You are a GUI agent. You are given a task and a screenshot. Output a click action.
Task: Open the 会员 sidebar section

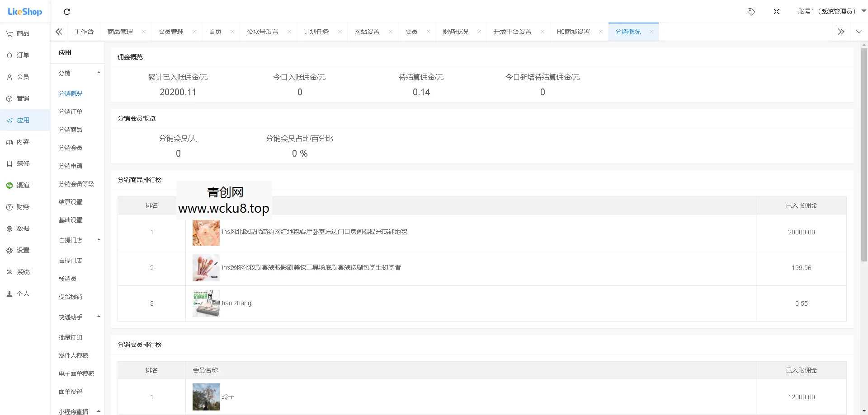coord(19,76)
